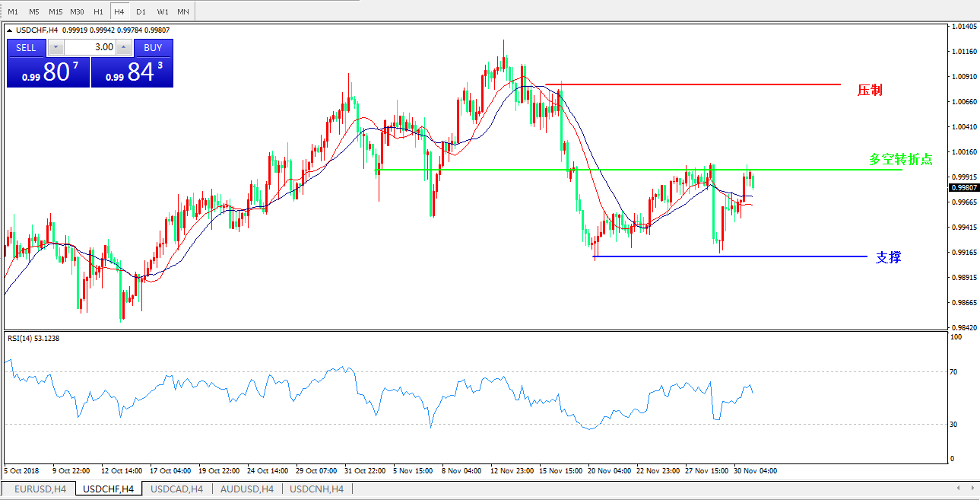Select the MN monthly timeframe

click(x=183, y=12)
